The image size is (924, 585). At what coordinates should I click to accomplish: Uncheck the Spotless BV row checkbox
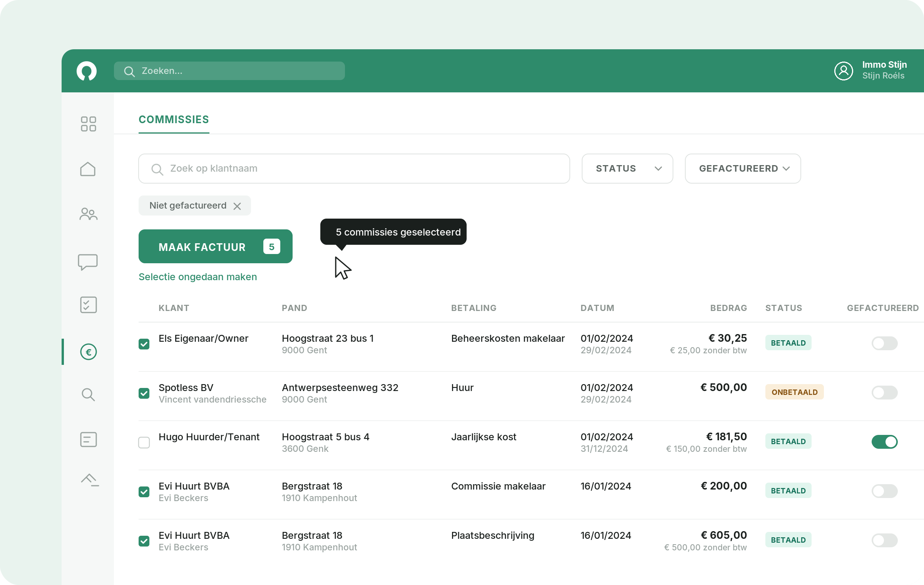[x=144, y=393]
